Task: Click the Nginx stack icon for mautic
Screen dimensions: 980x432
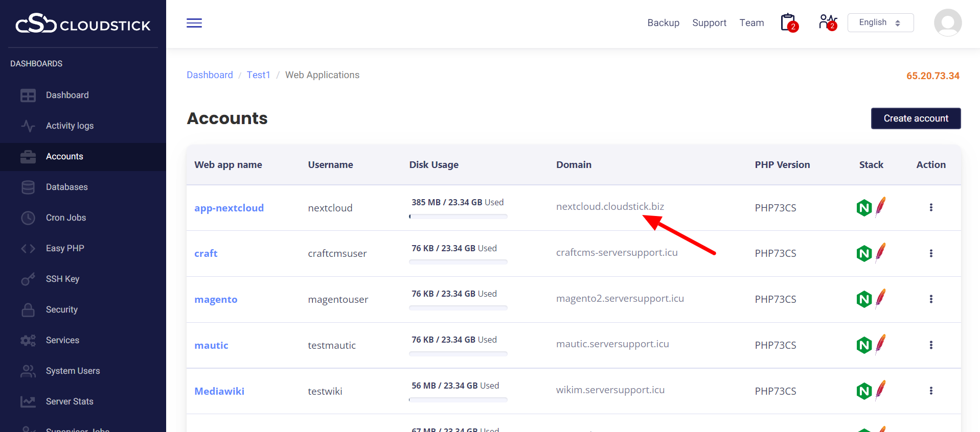Action: (864, 345)
